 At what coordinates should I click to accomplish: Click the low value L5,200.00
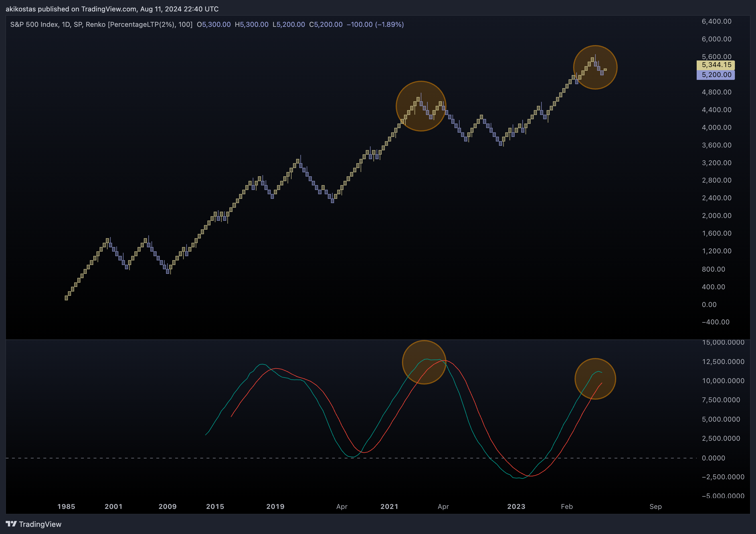(x=289, y=24)
